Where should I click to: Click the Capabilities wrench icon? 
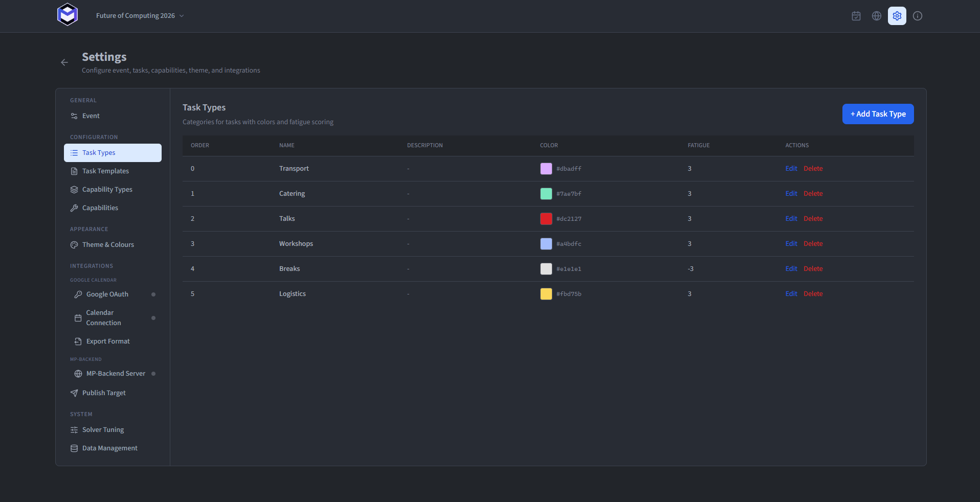(74, 208)
